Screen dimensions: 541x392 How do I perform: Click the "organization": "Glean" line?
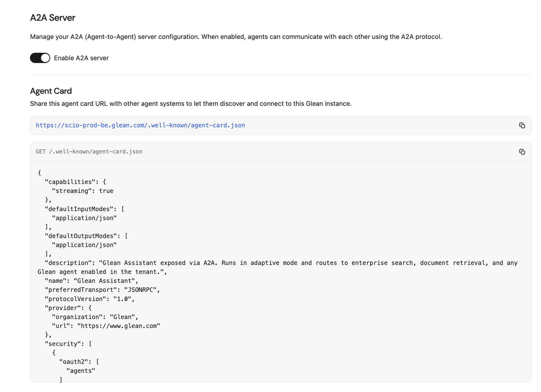tap(95, 317)
